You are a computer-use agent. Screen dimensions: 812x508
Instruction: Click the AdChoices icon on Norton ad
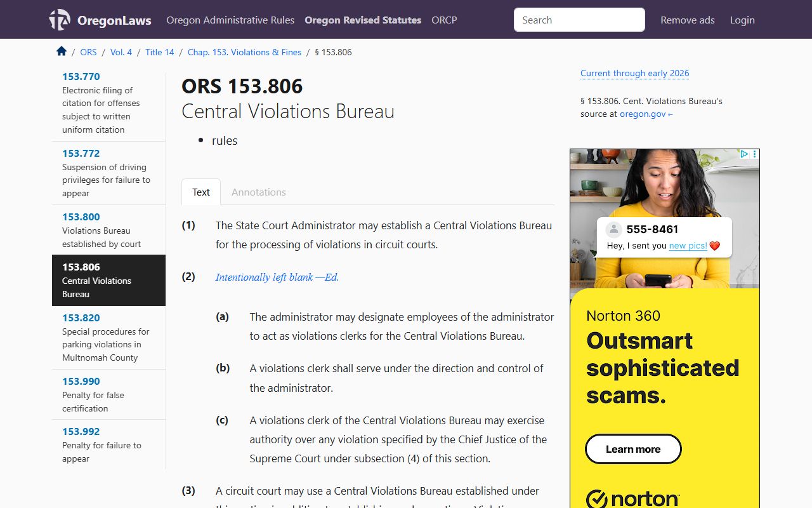coord(744,154)
